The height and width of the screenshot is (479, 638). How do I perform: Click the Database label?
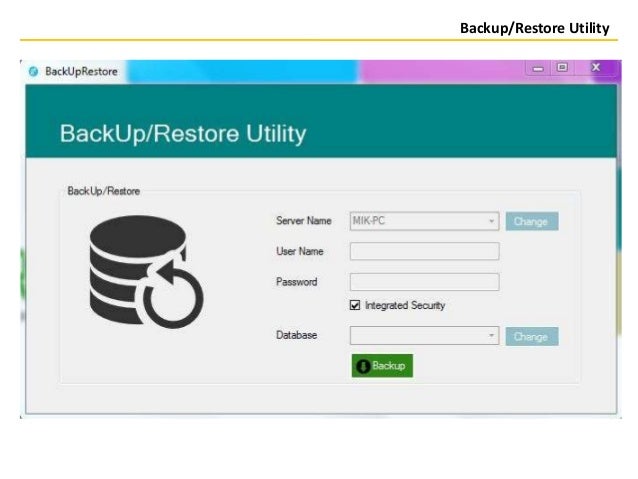pos(296,335)
